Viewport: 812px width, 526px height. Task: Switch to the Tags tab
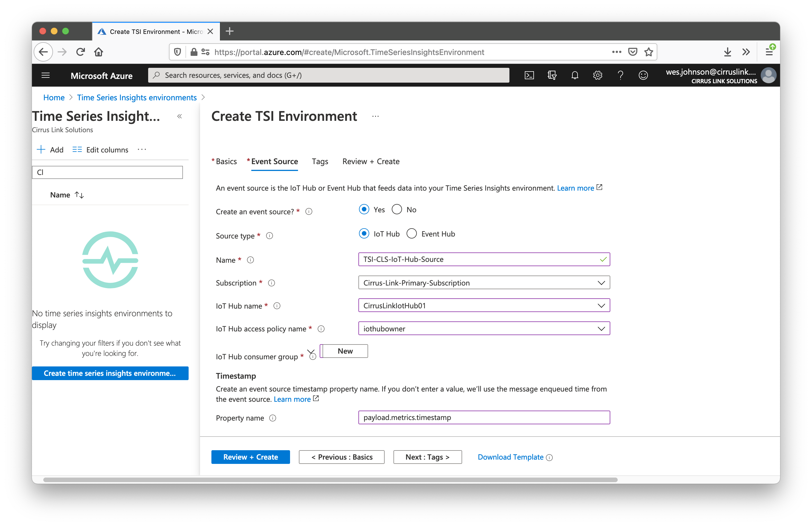320,161
